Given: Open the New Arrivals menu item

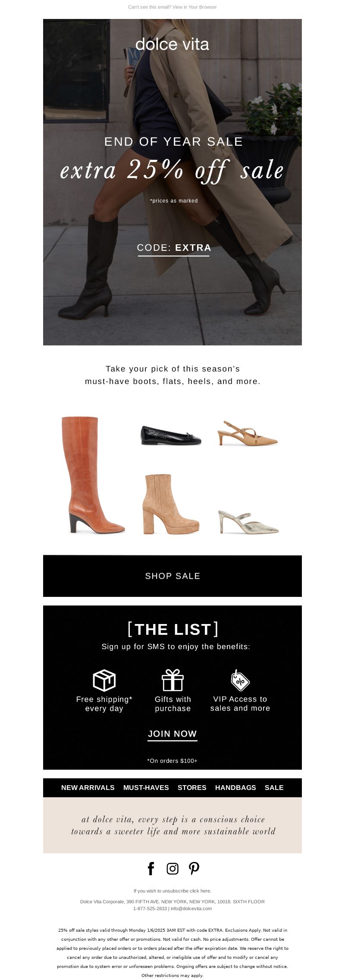Looking at the screenshot, I should pyautogui.click(x=88, y=787).
